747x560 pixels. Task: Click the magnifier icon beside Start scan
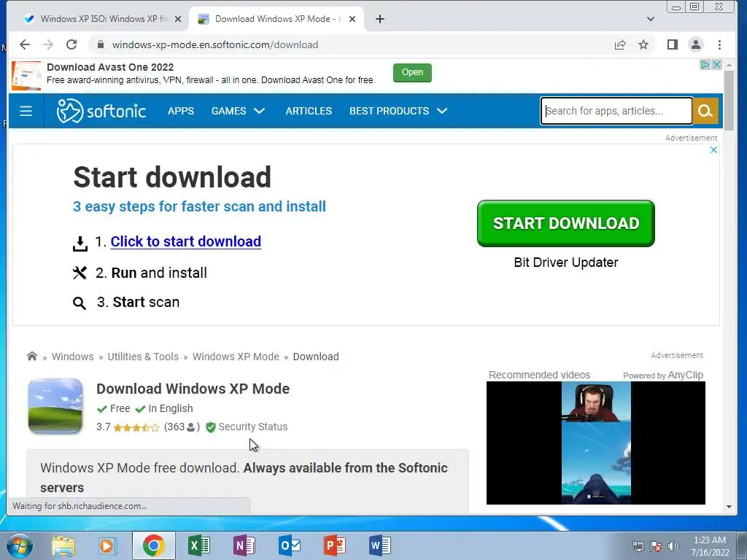point(79,303)
